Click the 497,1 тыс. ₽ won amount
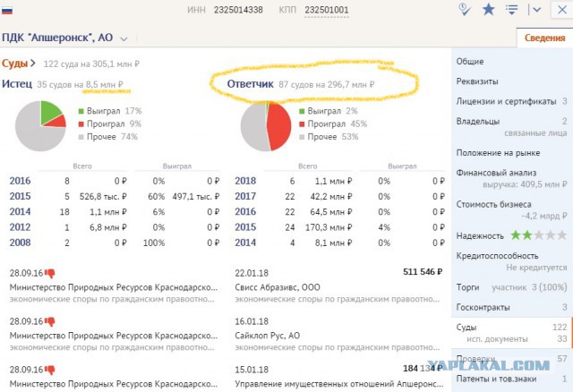This screenshot has width=573, height=392. [x=195, y=197]
